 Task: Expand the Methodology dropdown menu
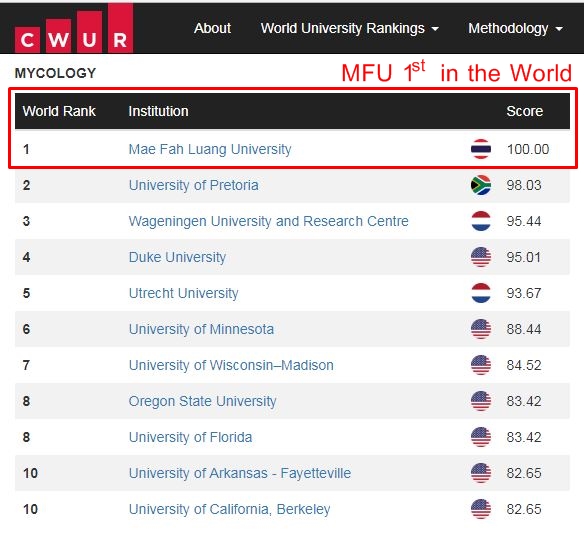pyautogui.click(x=515, y=28)
